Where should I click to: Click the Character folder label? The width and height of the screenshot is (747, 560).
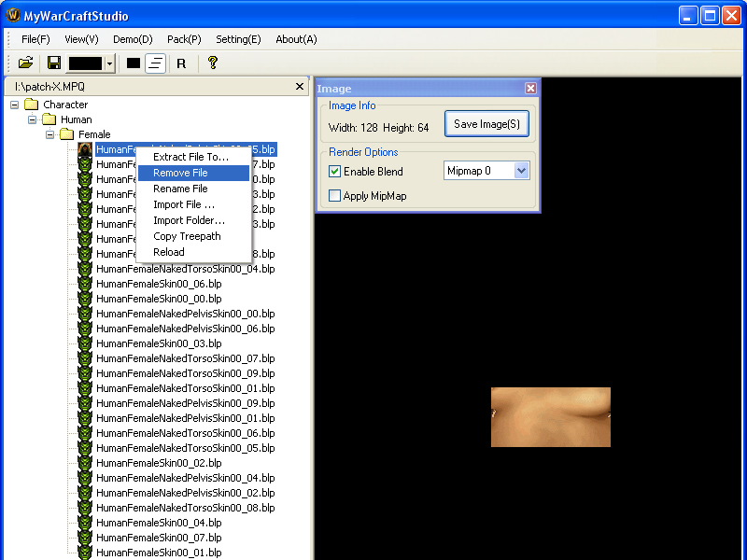click(x=65, y=105)
